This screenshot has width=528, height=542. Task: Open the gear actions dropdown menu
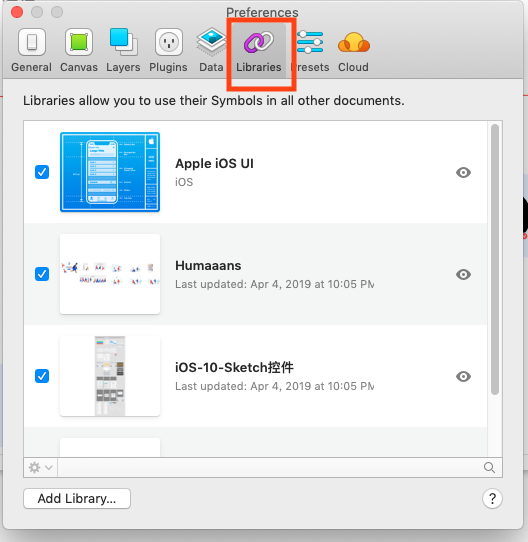40,467
